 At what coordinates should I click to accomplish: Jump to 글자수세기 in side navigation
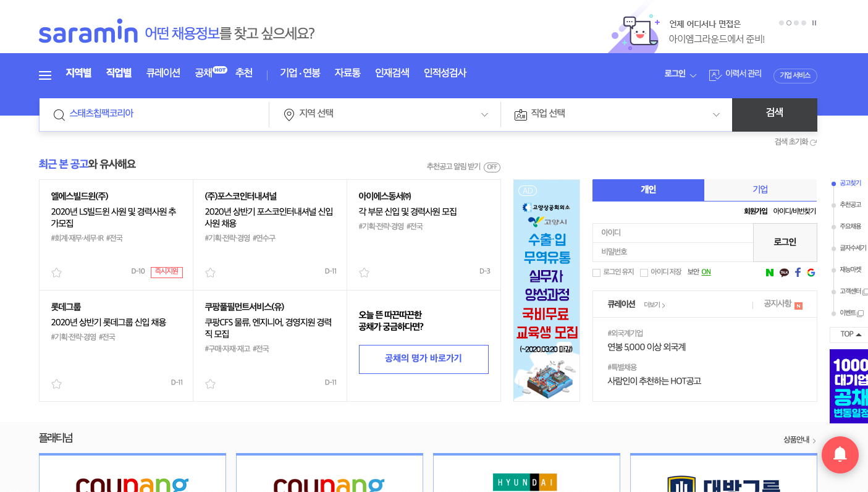coord(853,248)
